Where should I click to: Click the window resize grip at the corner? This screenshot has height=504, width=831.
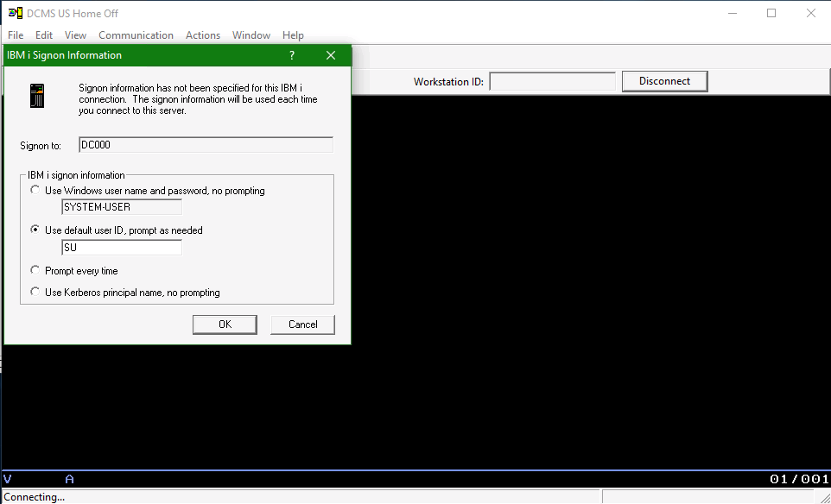[825, 498]
